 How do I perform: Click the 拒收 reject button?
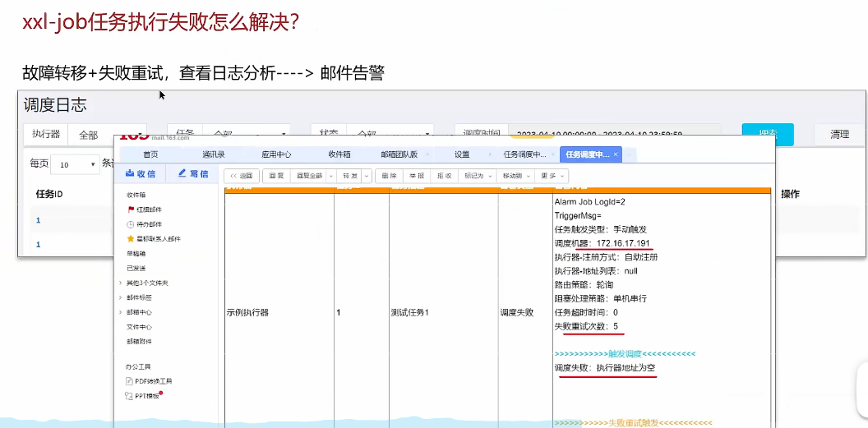click(x=445, y=176)
